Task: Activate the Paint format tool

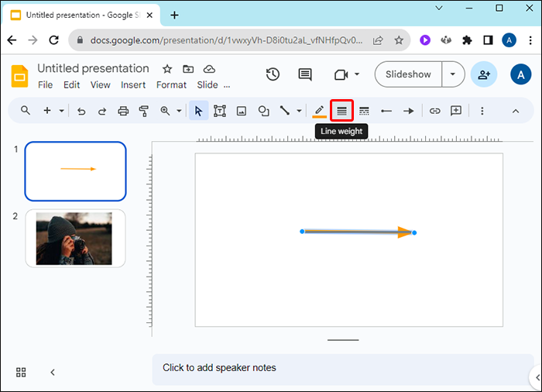Action: (144, 111)
